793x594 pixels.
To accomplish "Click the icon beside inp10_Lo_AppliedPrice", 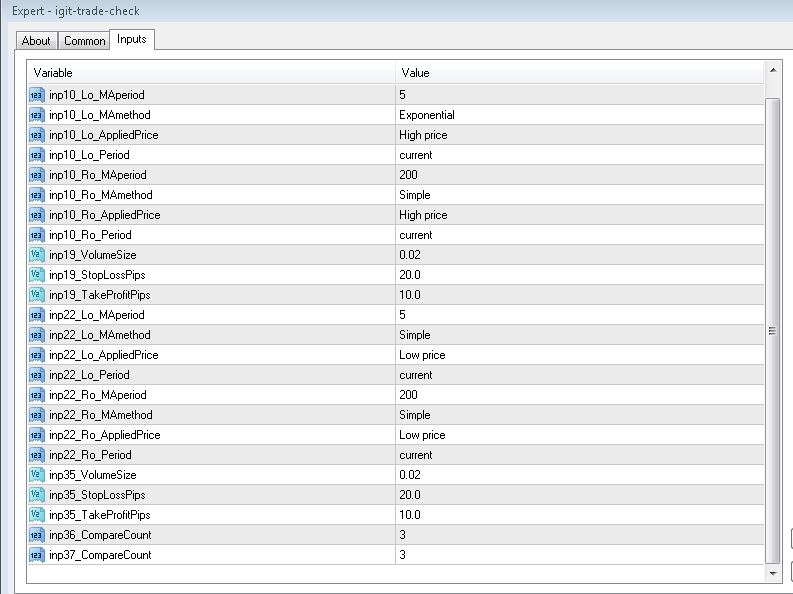I will [x=37, y=135].
